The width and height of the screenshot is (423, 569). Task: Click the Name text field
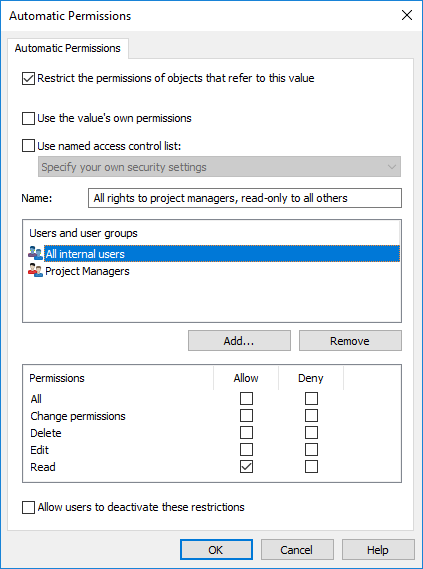[245, 198]
